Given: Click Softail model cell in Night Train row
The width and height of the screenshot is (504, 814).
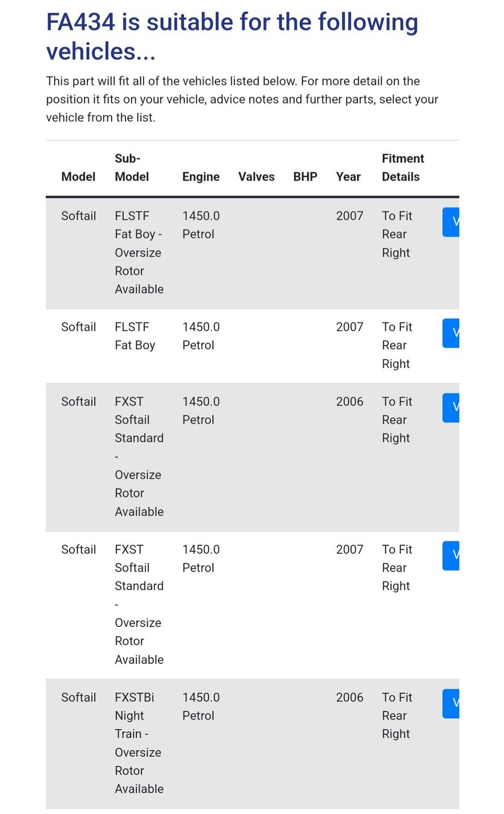Looking at the screenshot, I should click(x=78, y=698).
